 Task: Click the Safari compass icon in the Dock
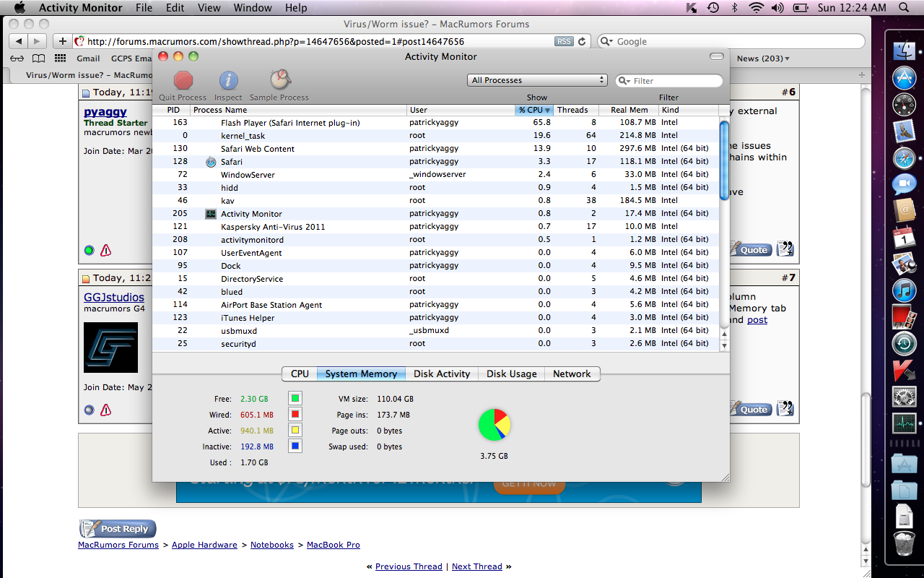[x=904, y=158]
